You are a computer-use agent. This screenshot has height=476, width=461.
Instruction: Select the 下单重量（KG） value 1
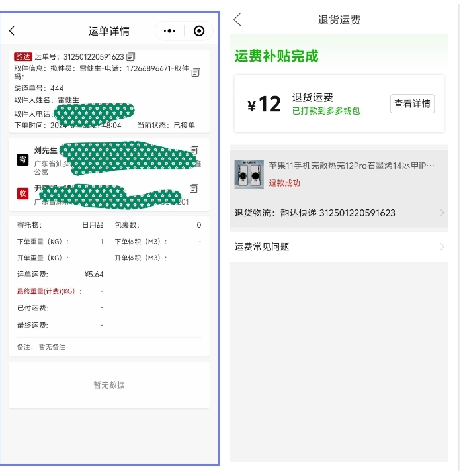click(x=102, y=242)
